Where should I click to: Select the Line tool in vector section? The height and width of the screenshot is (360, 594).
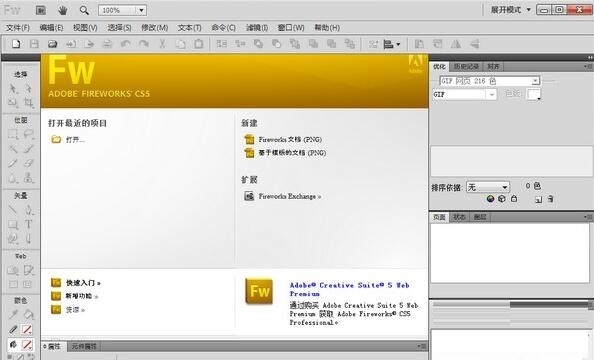[x=13, y=210]
